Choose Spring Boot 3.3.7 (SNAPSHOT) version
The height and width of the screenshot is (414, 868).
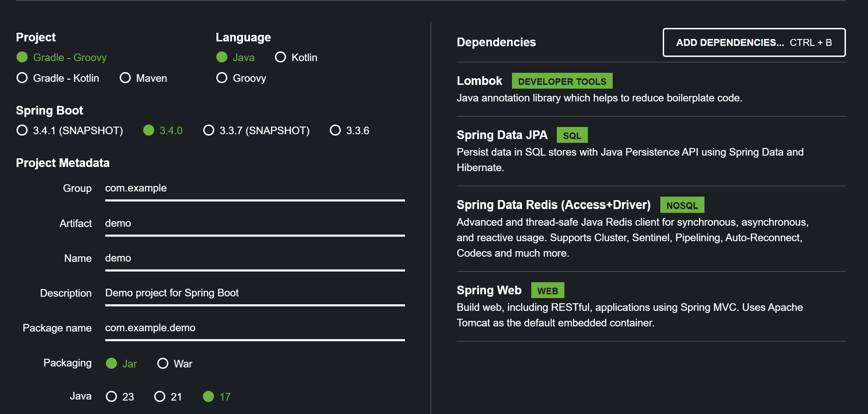[x=209, y=130]
